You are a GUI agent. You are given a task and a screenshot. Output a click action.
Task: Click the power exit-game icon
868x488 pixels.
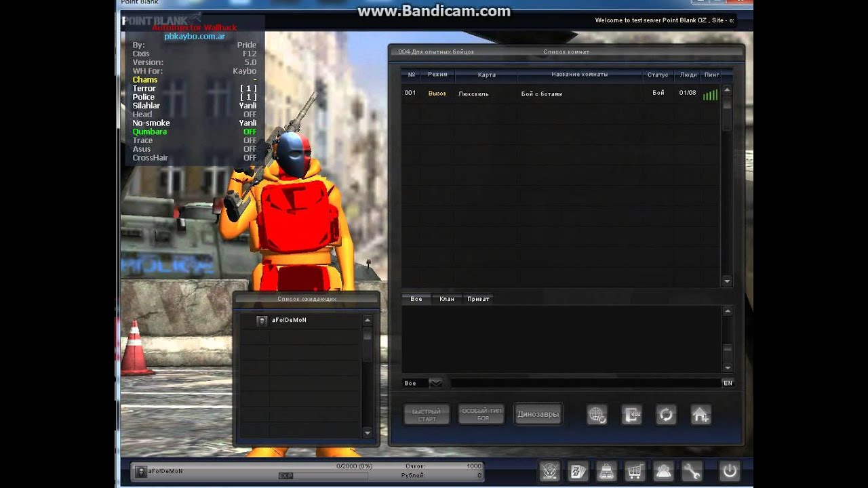(730, 471)
